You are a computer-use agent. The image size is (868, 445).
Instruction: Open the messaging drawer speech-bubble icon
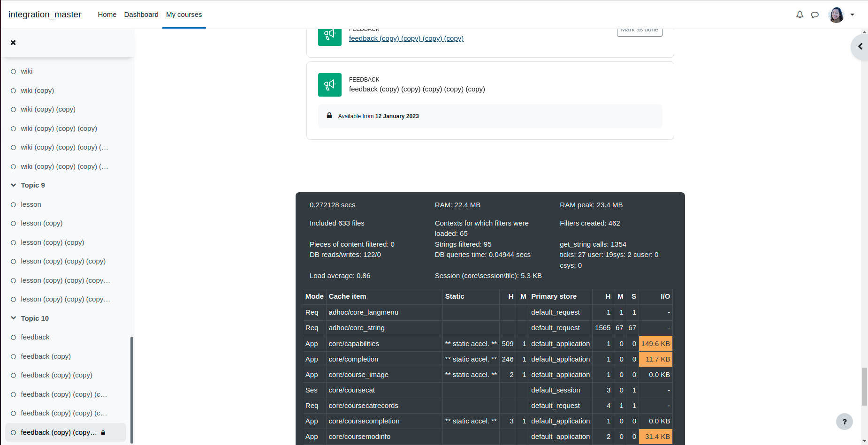[x=815, y=15]
